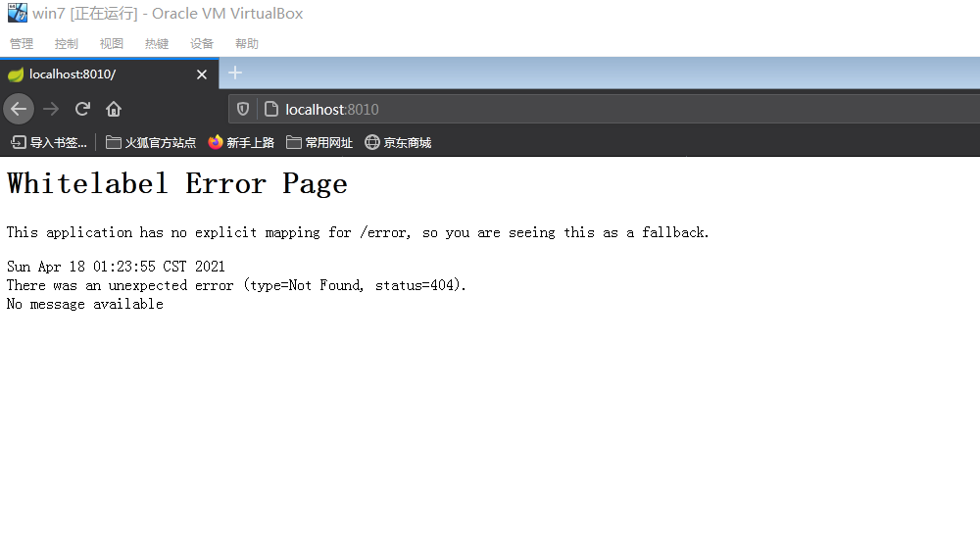
Task: Open the 热键 menu
Action: (156, 44)
